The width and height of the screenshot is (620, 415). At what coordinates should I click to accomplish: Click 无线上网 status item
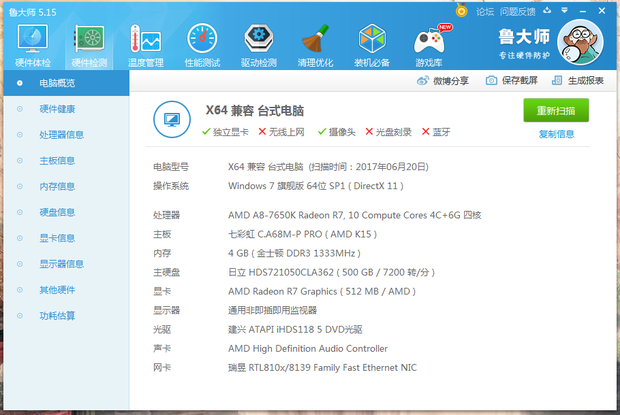282,132
